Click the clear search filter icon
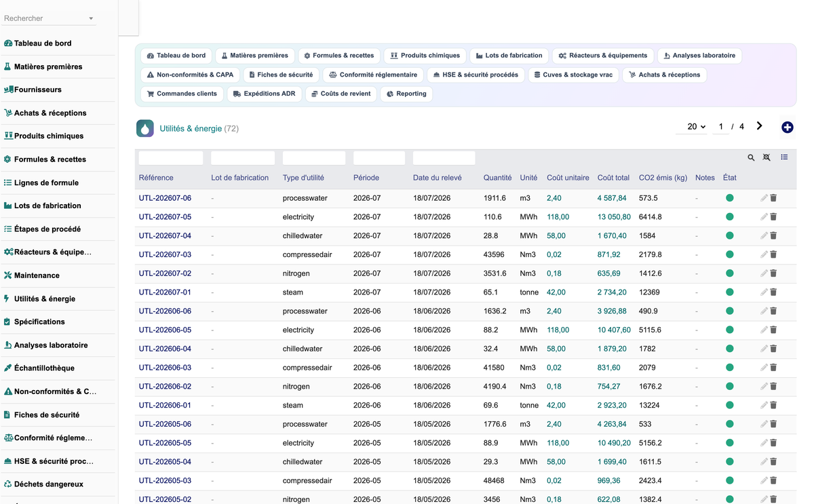Image resolution: width=814 pixels, height=504 pixels. click(x=767, y=157)
